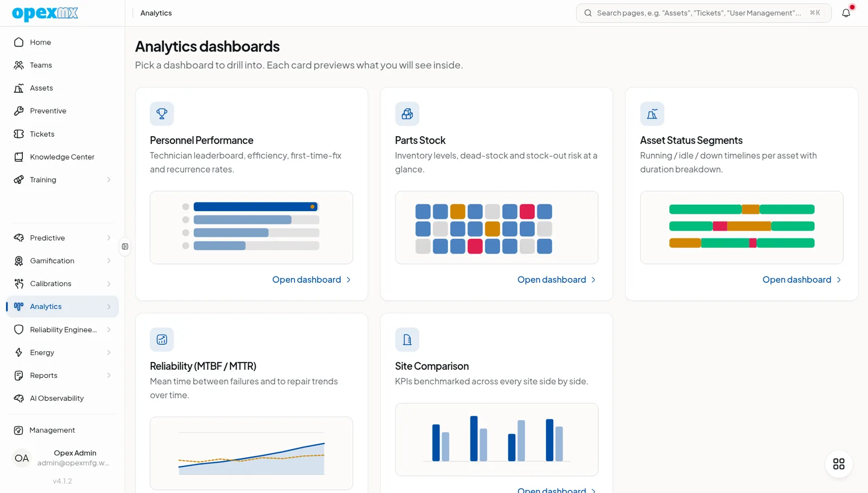Open dashboard for Asset Status Segments
Viewport: 868px width, 493px height.
click(x=802, y=280)
